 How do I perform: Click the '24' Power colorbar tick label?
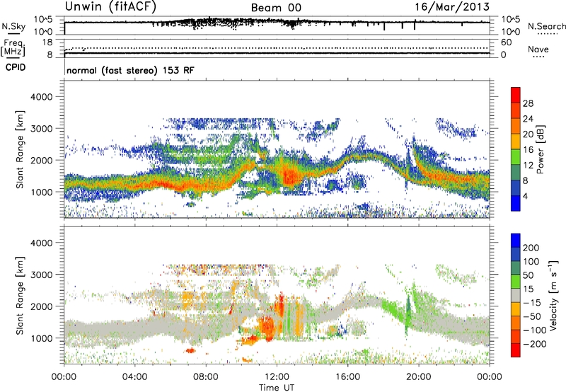(x=528, y=119)
